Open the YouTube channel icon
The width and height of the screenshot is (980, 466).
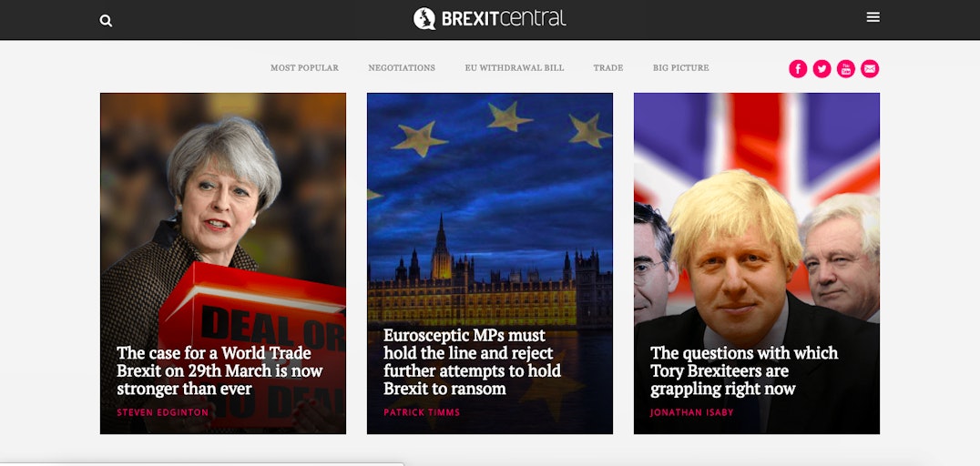845,68
